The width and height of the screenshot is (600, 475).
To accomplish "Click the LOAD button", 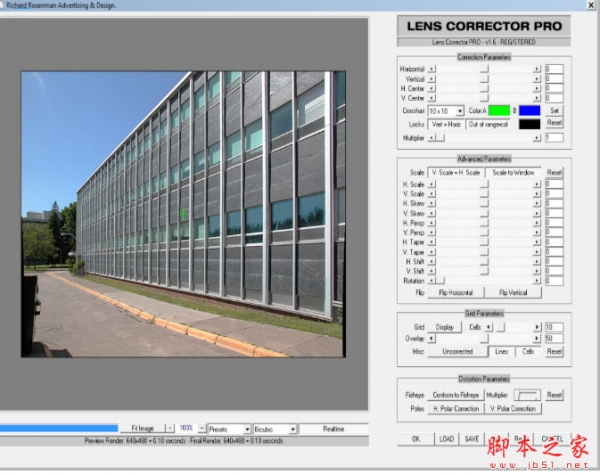I will coord(447,439).
